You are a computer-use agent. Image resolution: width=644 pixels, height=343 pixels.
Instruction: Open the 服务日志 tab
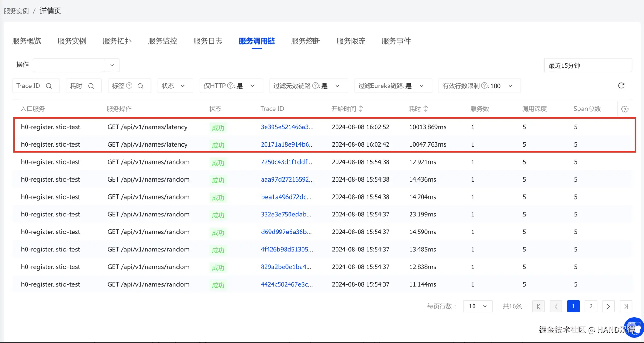208,41
